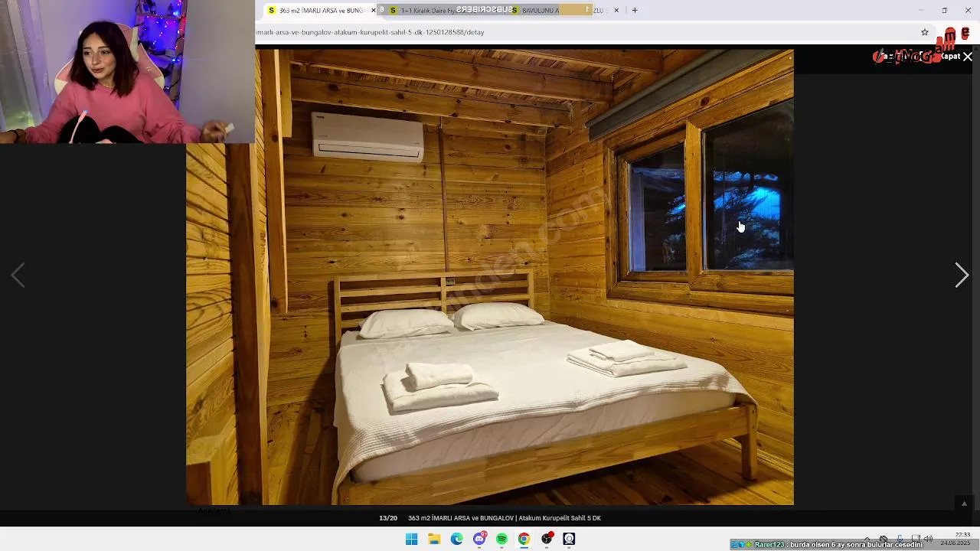Open Discord from the taskbar
This screenshot has height=551, width=980.
click(479, 539)
